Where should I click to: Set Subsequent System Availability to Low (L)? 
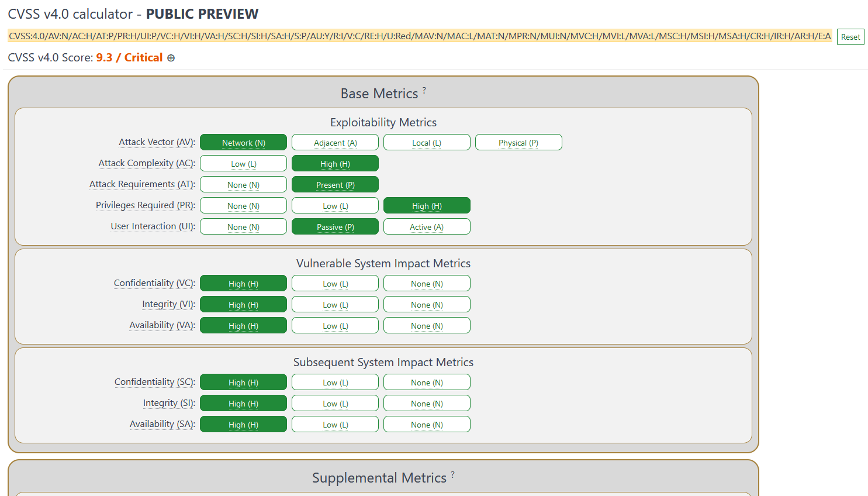pos(336,425)
